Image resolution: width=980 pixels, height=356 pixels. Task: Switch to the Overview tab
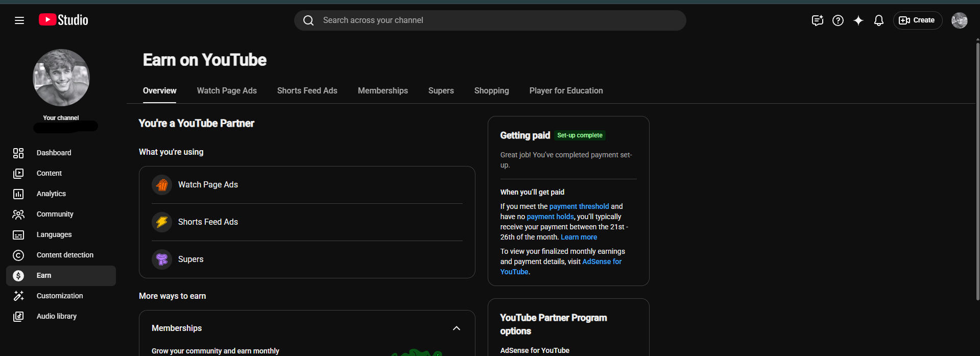(160, 90)
